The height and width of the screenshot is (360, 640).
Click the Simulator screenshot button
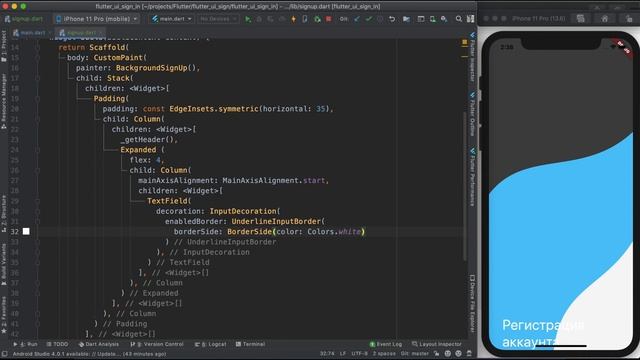pyautogui.click(x=580, y=19)
